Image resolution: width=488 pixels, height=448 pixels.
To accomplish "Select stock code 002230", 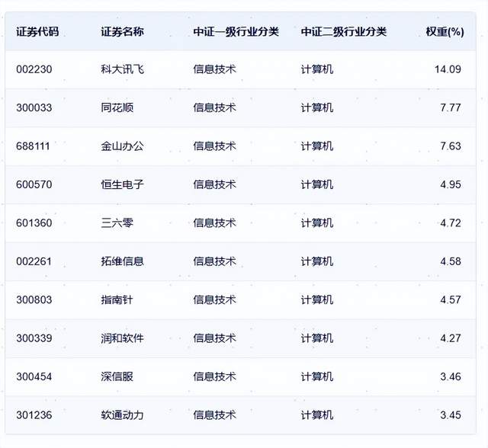I will 34,69.
